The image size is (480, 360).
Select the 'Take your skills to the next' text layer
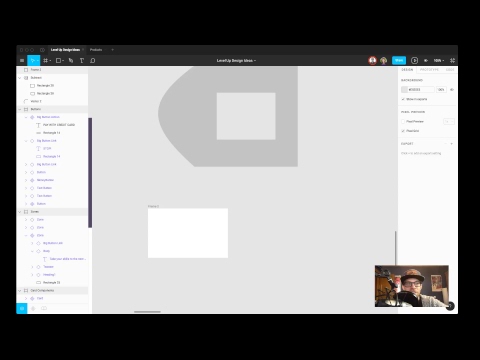pos(52,259)
